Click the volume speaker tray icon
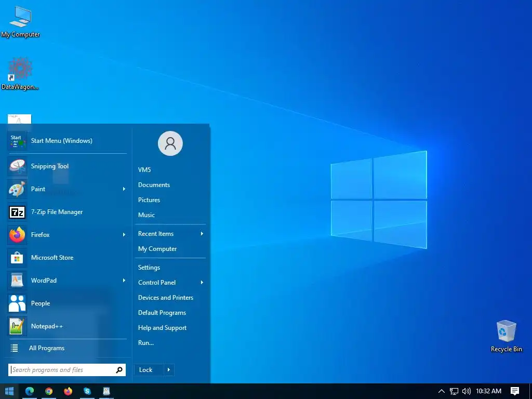This screenshot has width=532, height=399. pos(467,391)
